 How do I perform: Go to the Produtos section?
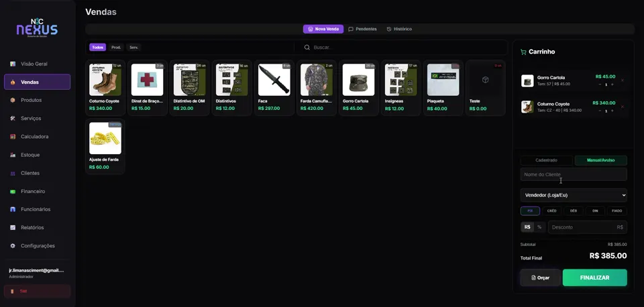click(x=37, y=100)
